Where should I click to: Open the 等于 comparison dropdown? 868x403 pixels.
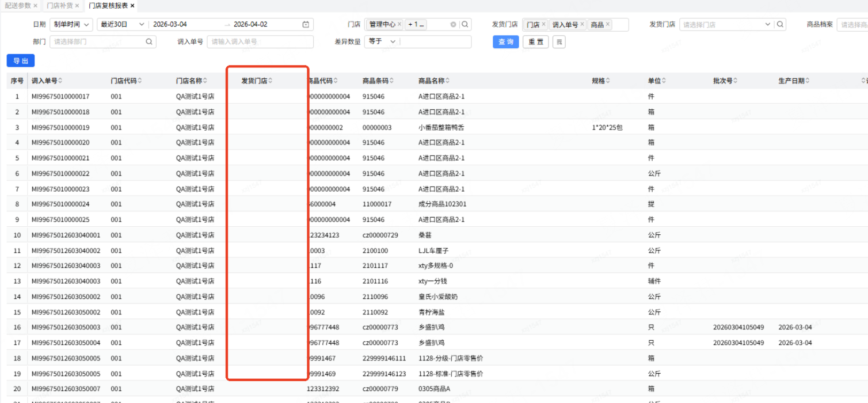pyautogui.click(x=382, y=42)
